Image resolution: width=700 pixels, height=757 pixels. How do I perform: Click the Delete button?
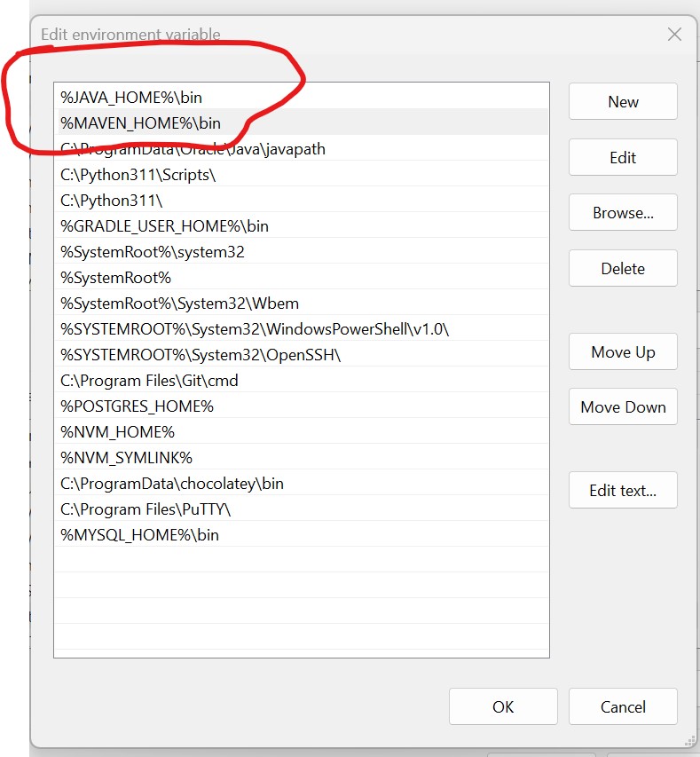623,269
